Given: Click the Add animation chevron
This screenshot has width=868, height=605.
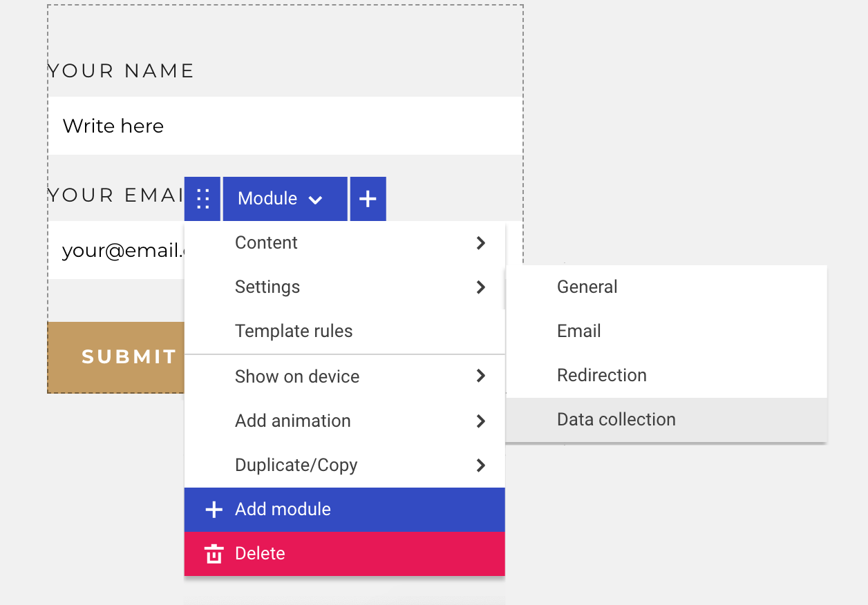Looking at the screenshot, I should [481, 421].
